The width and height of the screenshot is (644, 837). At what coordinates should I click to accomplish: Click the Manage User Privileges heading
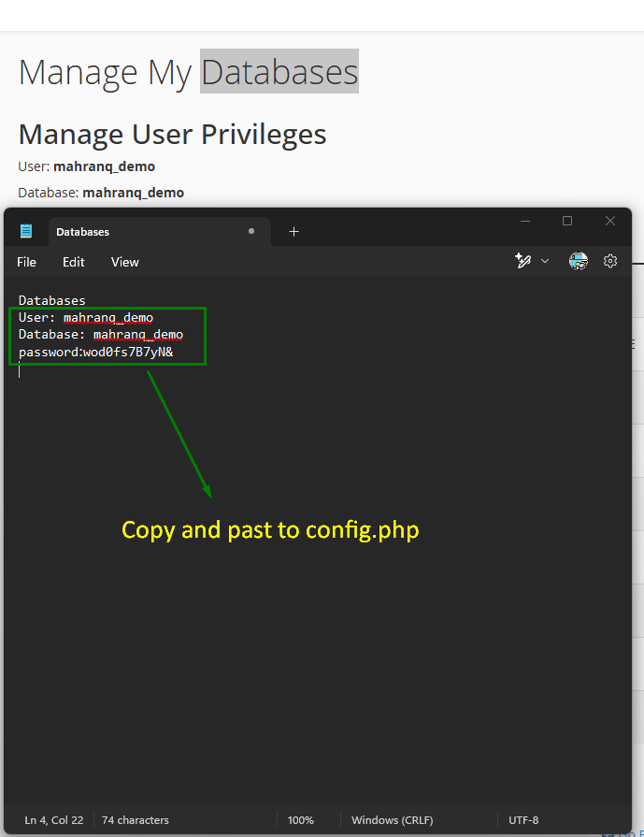coord(172,134)
